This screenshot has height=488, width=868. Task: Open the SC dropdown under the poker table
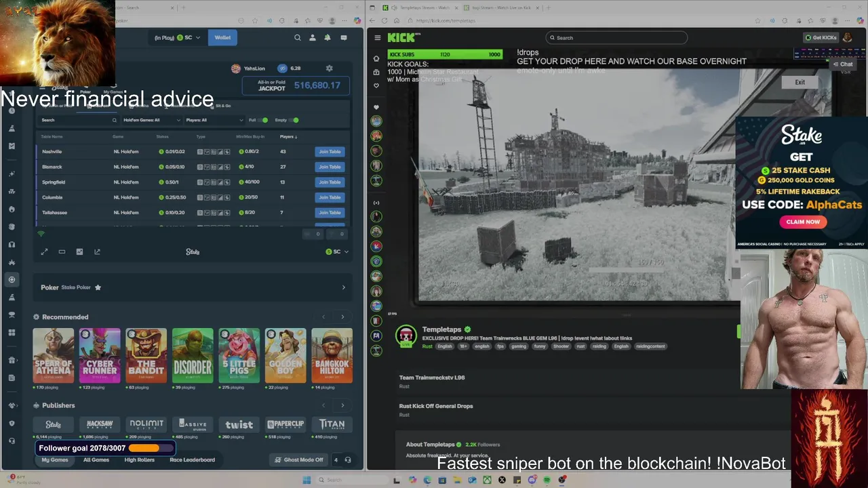(337, 251)
